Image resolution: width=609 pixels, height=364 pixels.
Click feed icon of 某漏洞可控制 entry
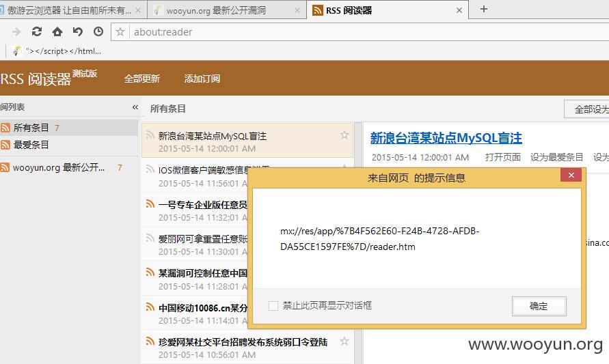(150, 272)
